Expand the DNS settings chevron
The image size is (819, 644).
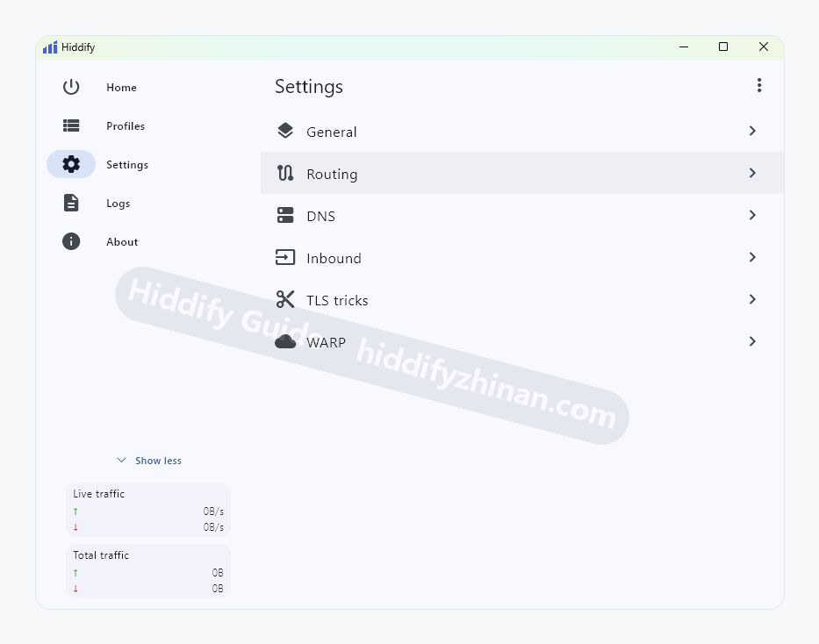752,216
